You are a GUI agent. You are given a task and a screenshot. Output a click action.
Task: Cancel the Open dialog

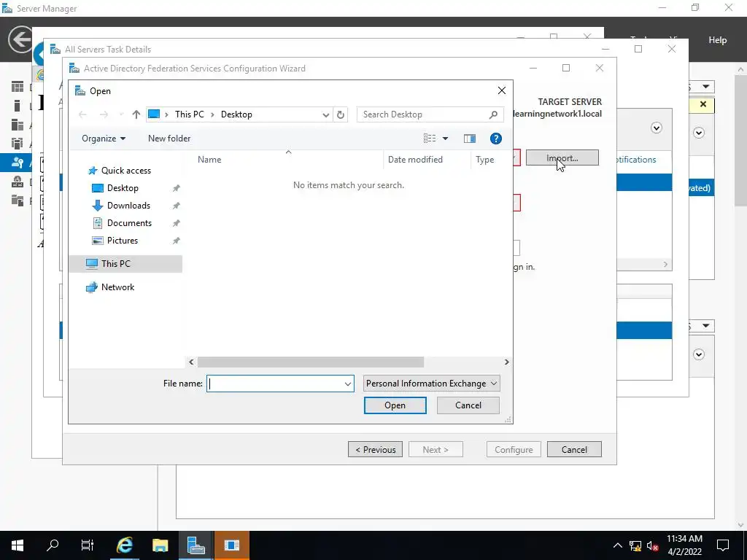click(468, 405)
